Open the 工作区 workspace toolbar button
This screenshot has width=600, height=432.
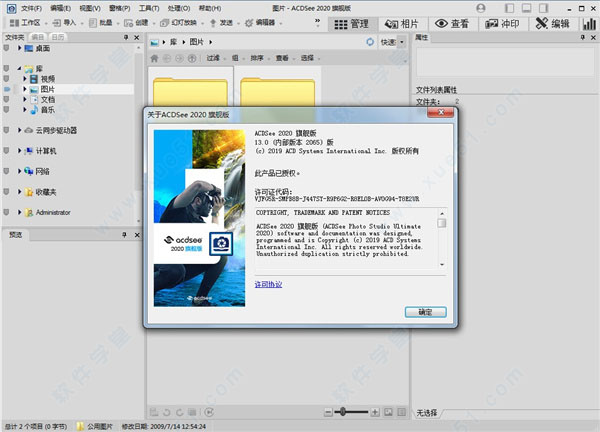coord(28,23)
